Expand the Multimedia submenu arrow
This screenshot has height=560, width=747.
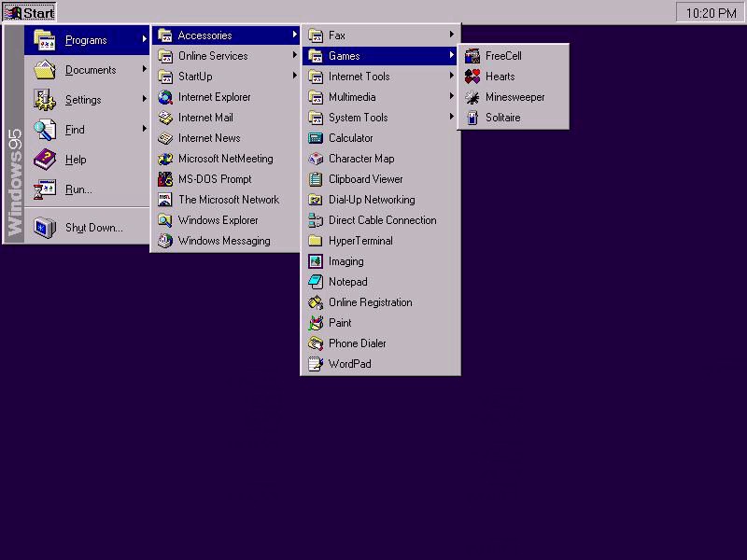452,97
